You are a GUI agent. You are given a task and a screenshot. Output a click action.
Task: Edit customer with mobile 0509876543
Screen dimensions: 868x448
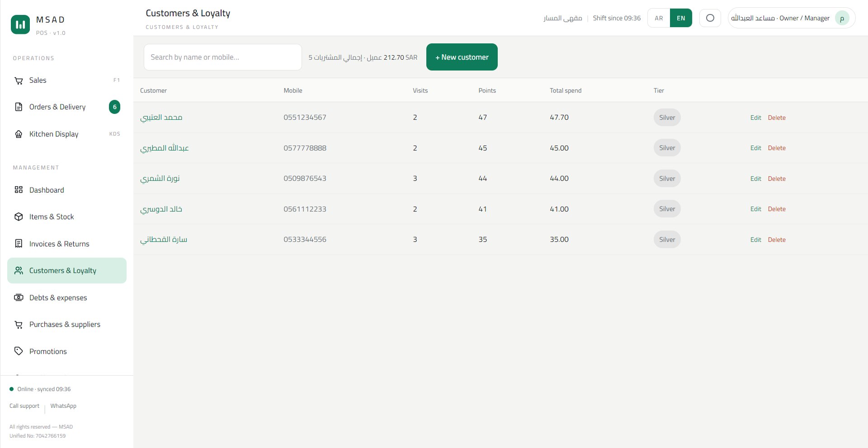755,179
